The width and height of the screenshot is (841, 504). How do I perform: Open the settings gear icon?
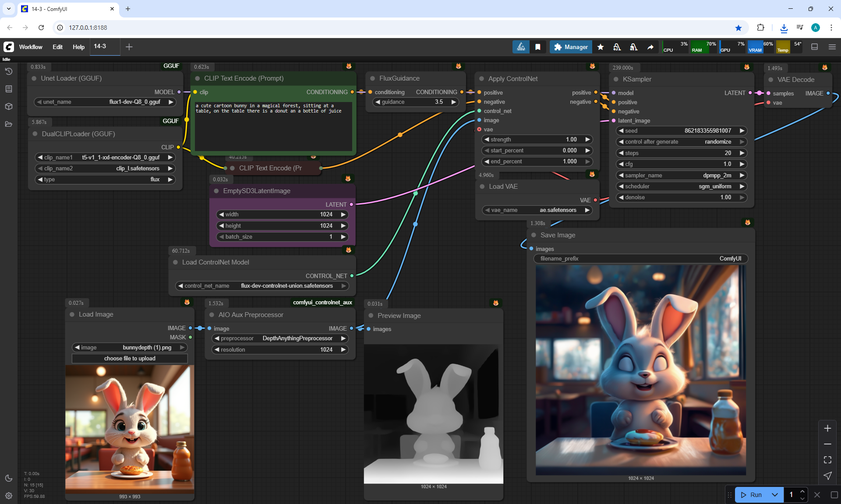[x=9, y=496]
